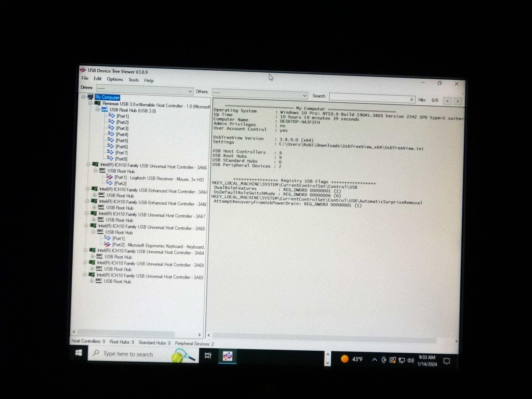Open the notification center icon

tap(447, 361)
